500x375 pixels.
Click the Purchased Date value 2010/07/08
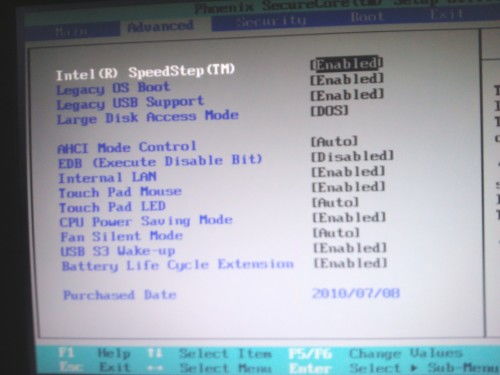(x=356, y=293)
